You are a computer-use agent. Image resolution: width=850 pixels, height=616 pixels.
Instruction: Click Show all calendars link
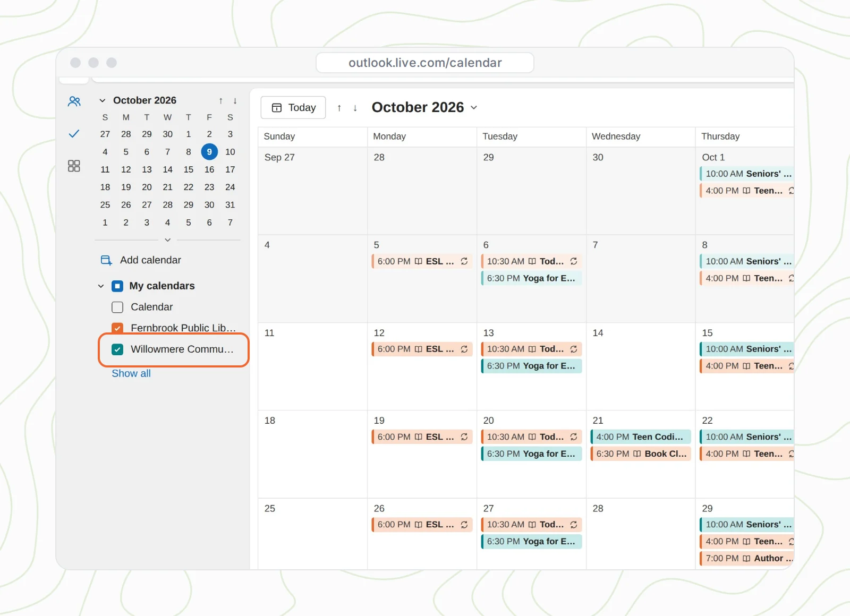pyautogui.click(x=131, y=373)
